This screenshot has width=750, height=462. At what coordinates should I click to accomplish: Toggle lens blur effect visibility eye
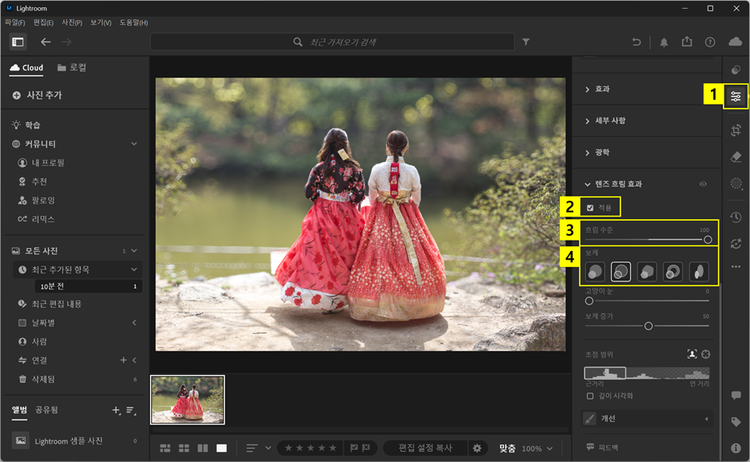pos(702,184)
